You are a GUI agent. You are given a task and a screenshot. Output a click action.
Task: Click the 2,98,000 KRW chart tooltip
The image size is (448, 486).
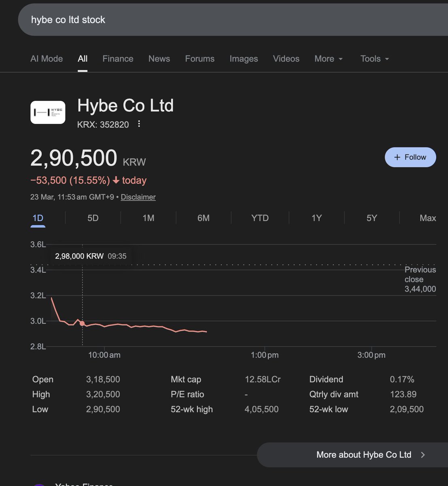tap(91, 256)
